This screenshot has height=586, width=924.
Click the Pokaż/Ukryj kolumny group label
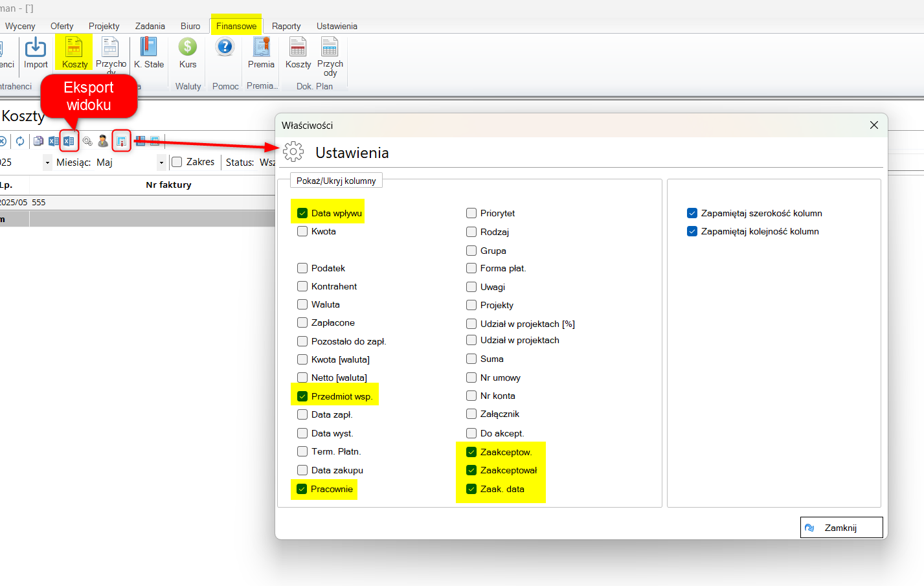point(336,181)
